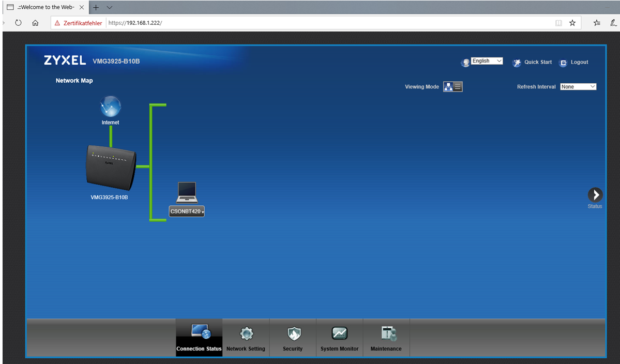Open the tab preview chevron
The height and width of the screenshot is (364, 620).
pos(110,7)
